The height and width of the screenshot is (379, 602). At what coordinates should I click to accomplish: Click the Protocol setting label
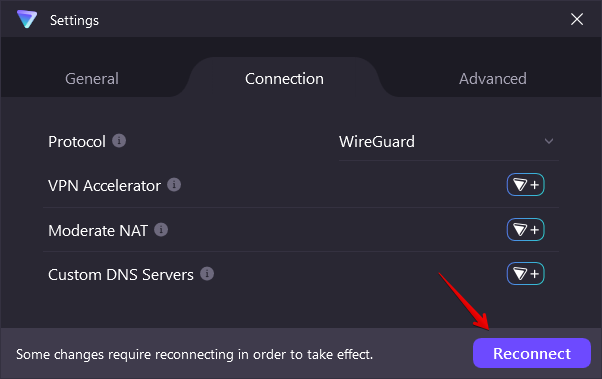[77, 142]
